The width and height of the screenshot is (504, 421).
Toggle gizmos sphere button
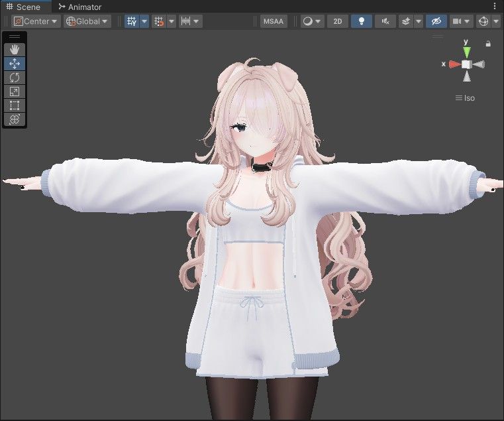pyautogui.click(x=483, y=21)
